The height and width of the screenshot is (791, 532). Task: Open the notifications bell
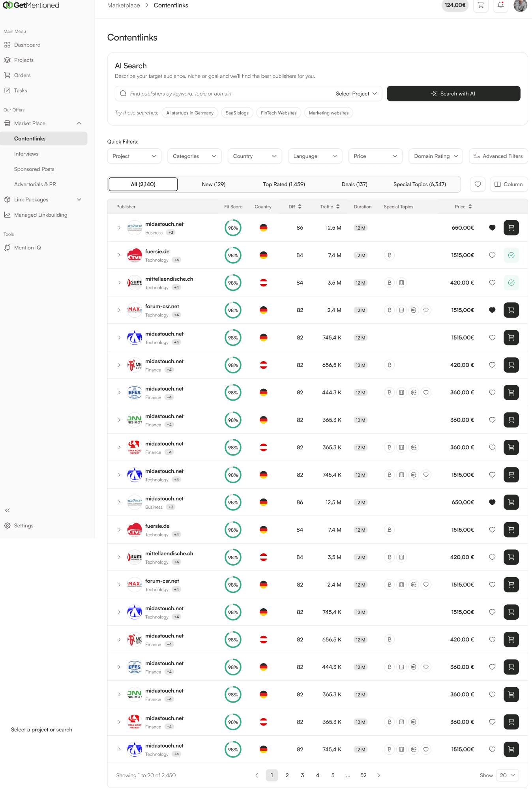(500, 5)
